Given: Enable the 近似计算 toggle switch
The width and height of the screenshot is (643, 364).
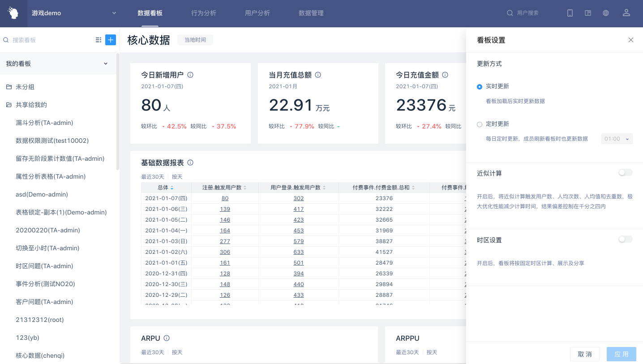Looking at the screenshot, I should click(625, 173).
